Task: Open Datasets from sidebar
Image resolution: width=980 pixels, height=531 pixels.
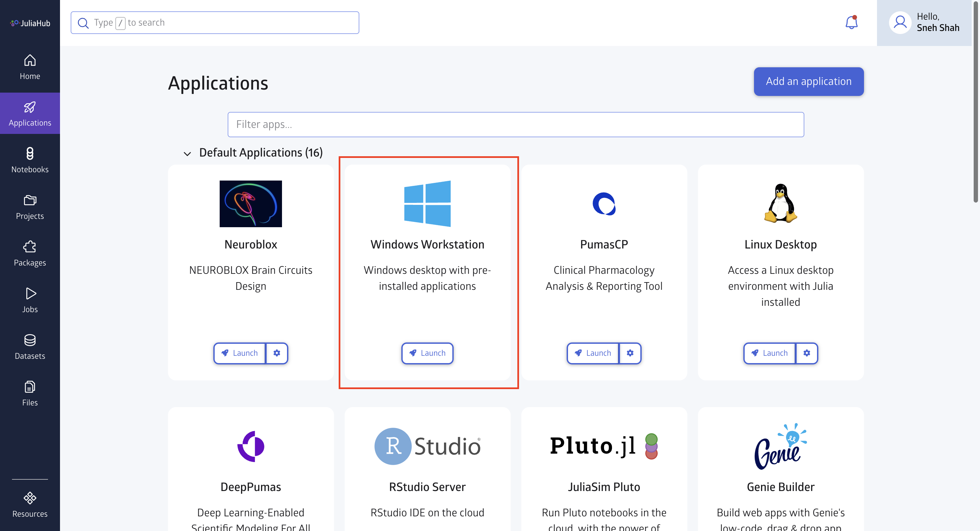Action: (30, 347)
